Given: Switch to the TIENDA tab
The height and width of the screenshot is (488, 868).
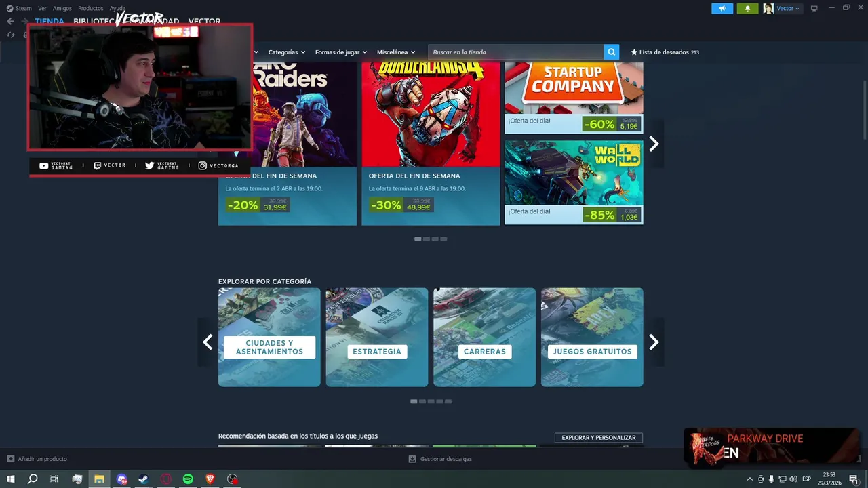Looking at the screenshot, I should tap(50, 21).
